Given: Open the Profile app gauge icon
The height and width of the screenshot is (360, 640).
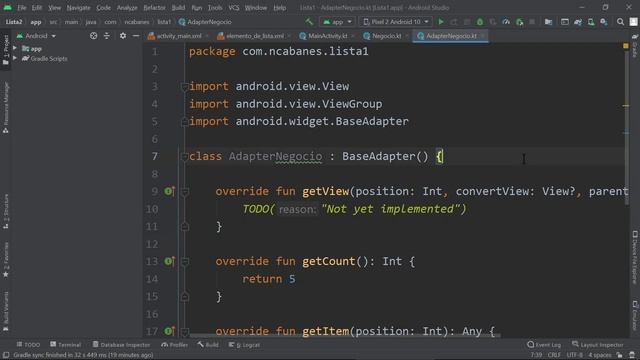Looking at the screenshot, I should (506, 22).
